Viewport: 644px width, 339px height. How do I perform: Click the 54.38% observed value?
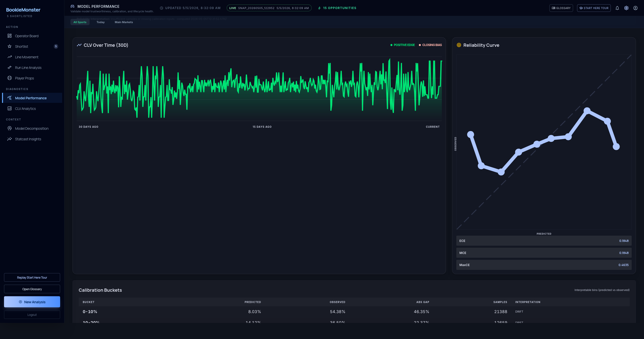pos(337,312)
